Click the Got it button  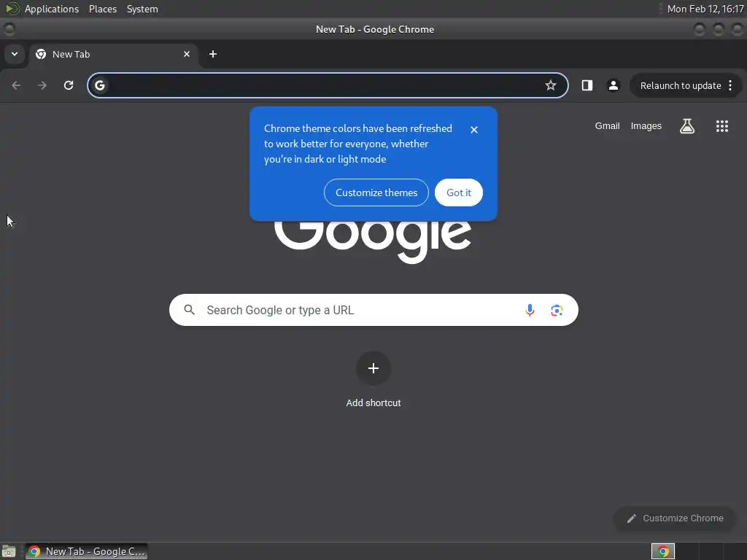tap(458, 192)
